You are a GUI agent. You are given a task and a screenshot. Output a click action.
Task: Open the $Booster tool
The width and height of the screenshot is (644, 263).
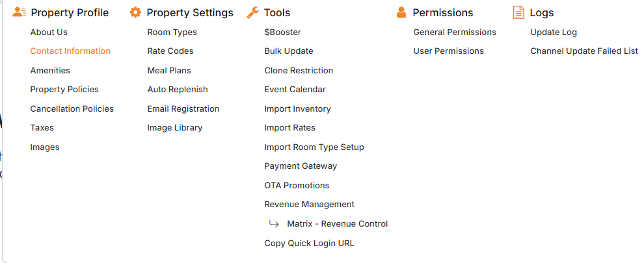click(282, 32)
